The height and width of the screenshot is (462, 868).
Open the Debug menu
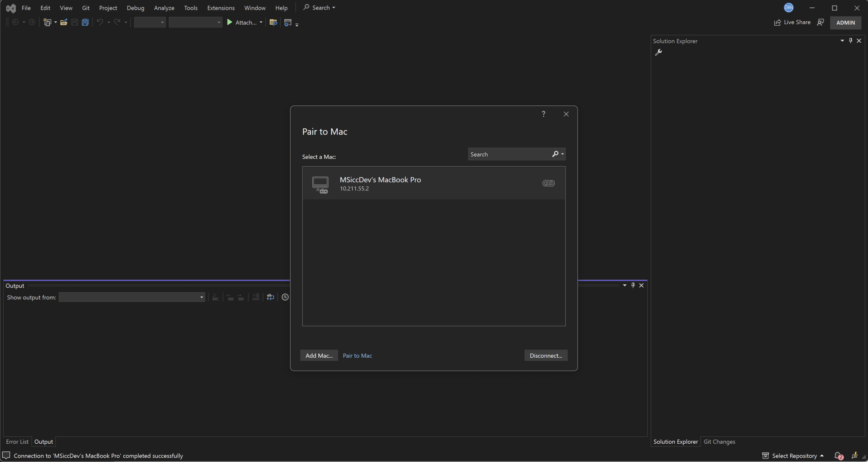(x=135, y=8)
